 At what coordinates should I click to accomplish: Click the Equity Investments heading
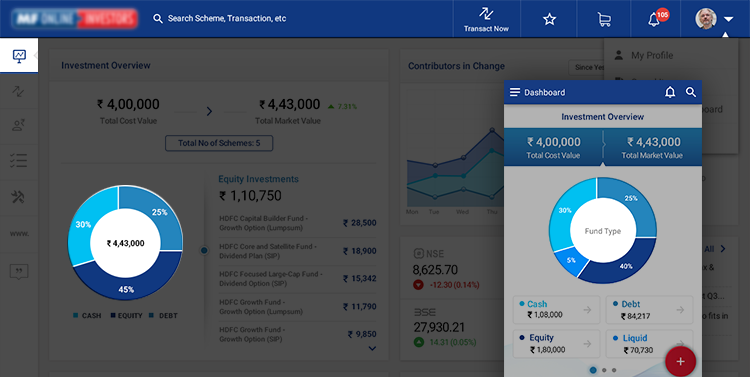(258, 179)
